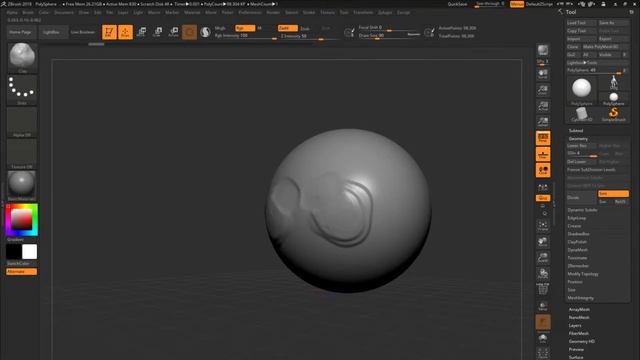Expand the FiberMesh section
This screenshot has height=360, width=640.
click(x=579, y=333)
